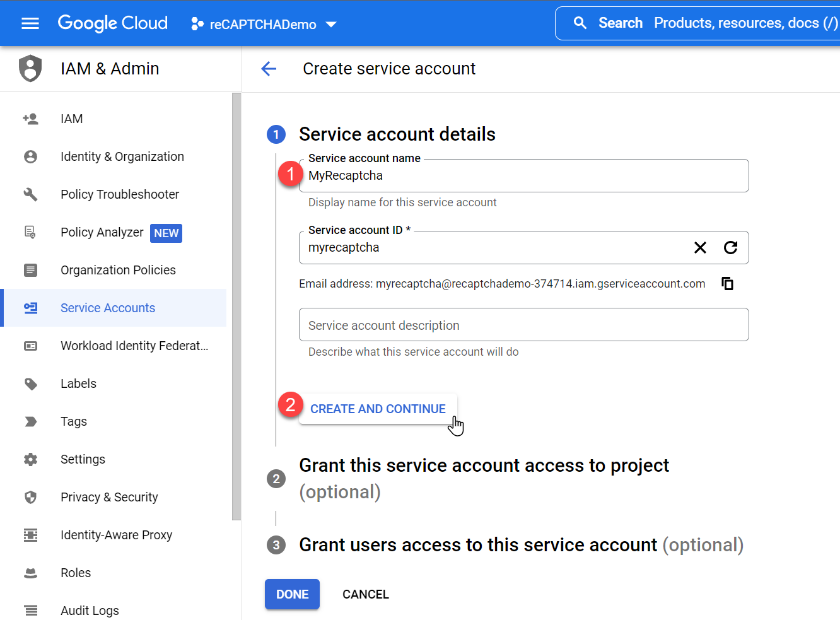Click the Policy Analyzer document icon
The image size is (840, 620).
(30, 232)
